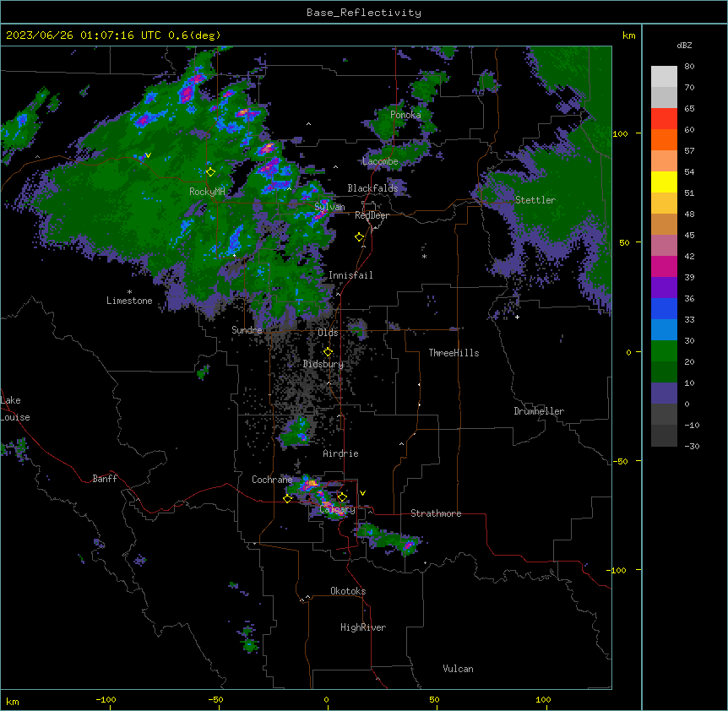Click the yellow V marker east of Calgary

click(362, 493)
